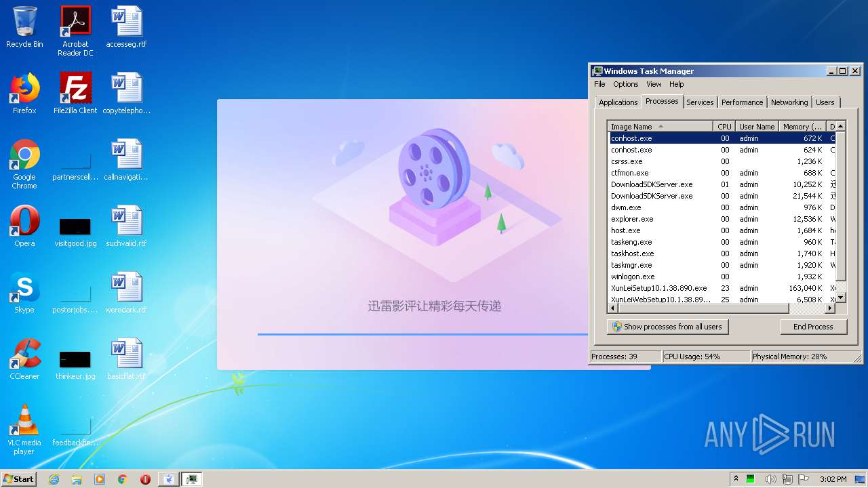
Task: Open VLC media player shortcut
Action: 24,430
